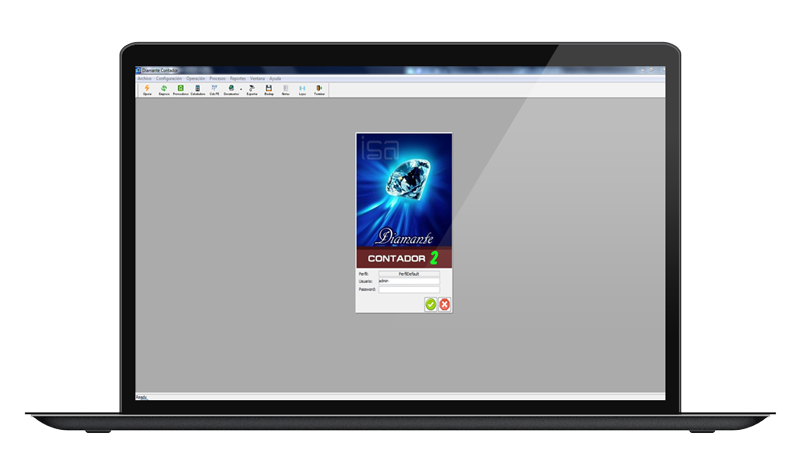Open the green Proveedores toolbar icon
The width and height of the screenshot is (800, 456).
click(x=181, y=90)
